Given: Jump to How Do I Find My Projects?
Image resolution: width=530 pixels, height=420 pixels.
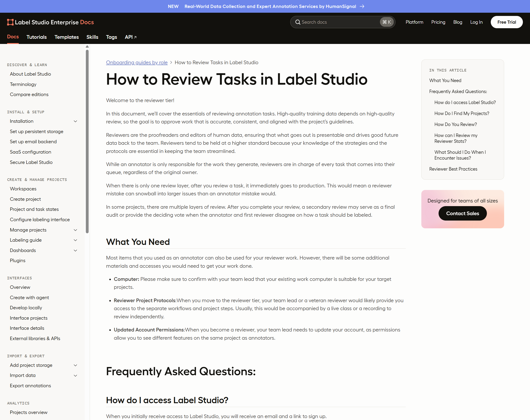Looking at the screenshot, I should [x=462, y=114].
